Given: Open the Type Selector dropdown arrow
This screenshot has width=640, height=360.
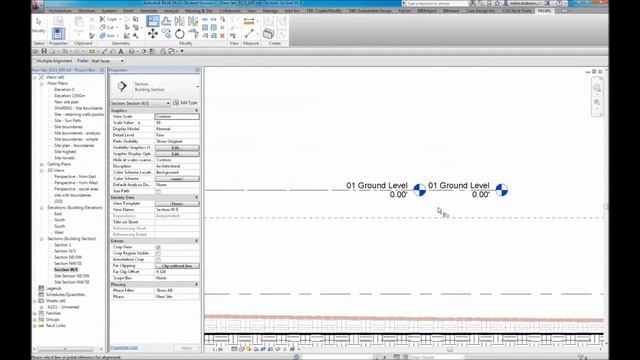Looking at the screenshot, I should pyautogui.click(x=198, y=87).
